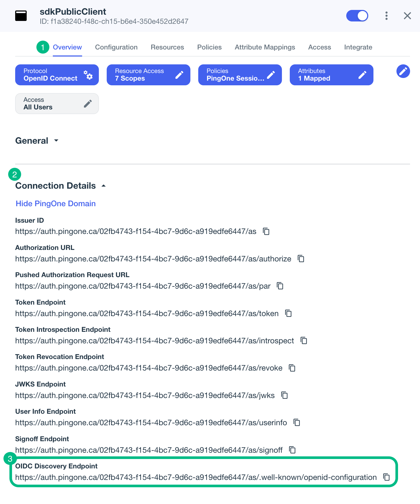Viewport: 420px width, 504px height.
Task: Open the Attribute Mappings tab
Action: (x=265, y=47)
